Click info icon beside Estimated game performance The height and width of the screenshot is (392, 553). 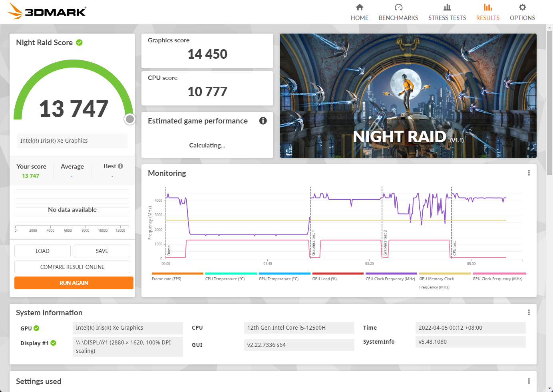(263, 121)
